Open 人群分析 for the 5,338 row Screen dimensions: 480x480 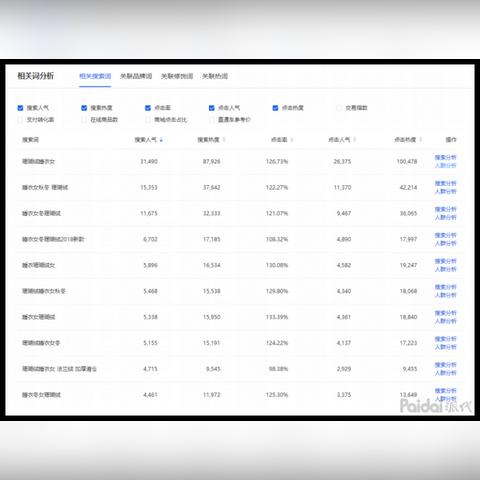[x=445, y=321]
